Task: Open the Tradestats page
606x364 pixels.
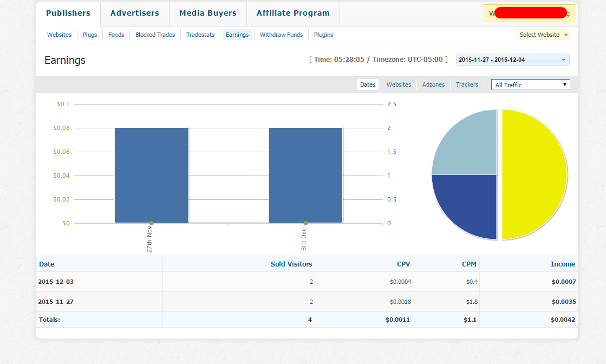Action: tap(200, 35)
